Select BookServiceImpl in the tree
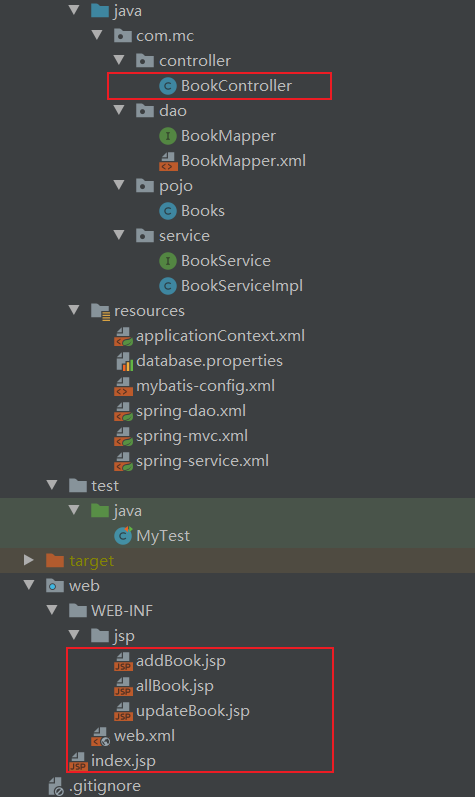Screen dimensions: 475x797 tap(242, 286)
